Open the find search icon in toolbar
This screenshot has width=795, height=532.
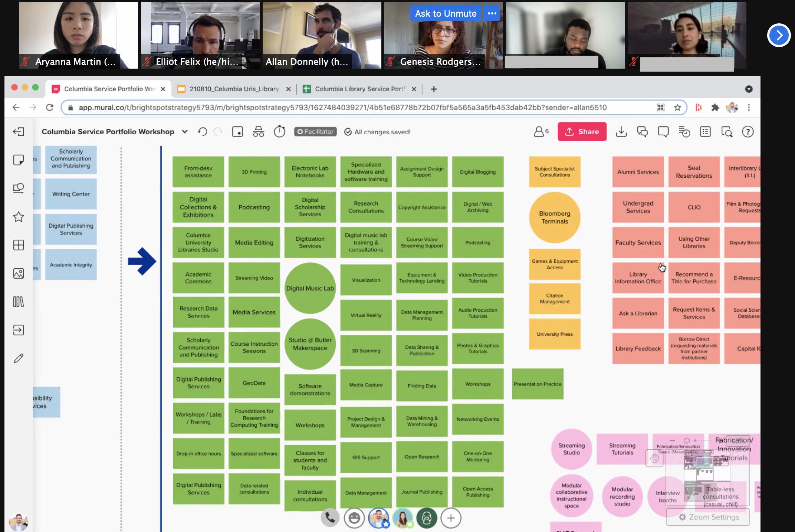pos(726,132)
